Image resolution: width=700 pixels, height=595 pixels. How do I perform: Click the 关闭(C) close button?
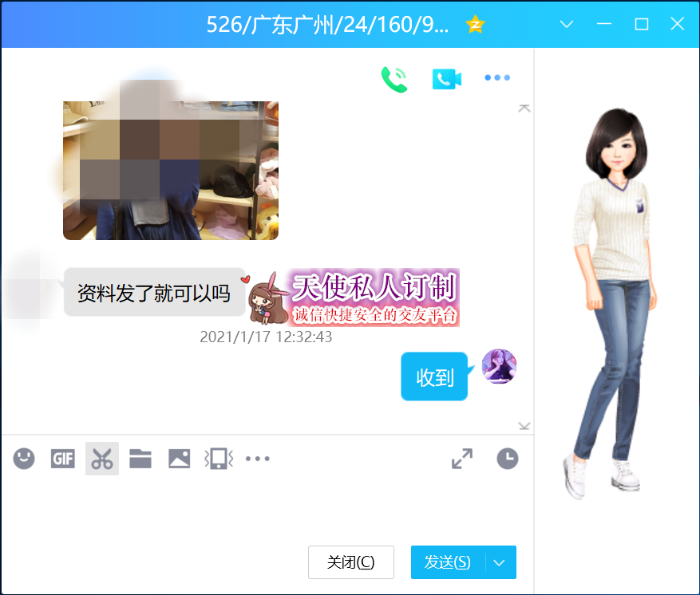click(350, 562)
